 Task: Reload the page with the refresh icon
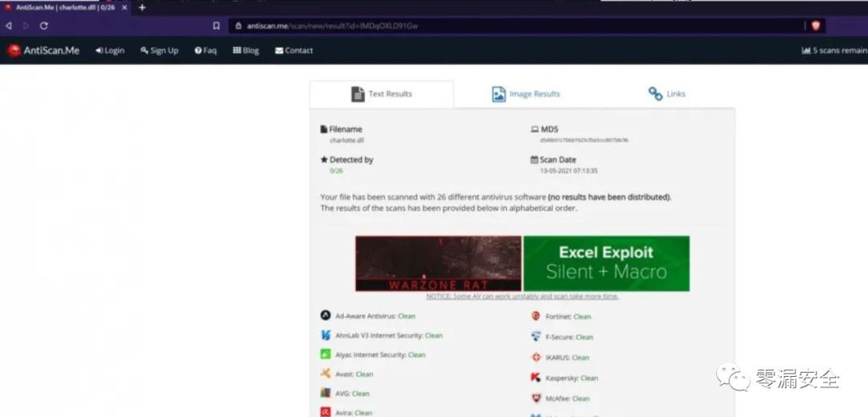(43, 26)
